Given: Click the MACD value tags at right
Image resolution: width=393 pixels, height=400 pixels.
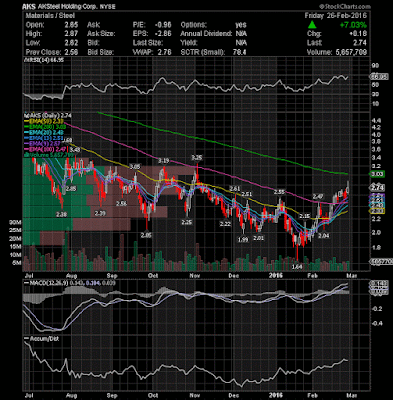Looking at the screenshot, I should [x=380, y=288].
